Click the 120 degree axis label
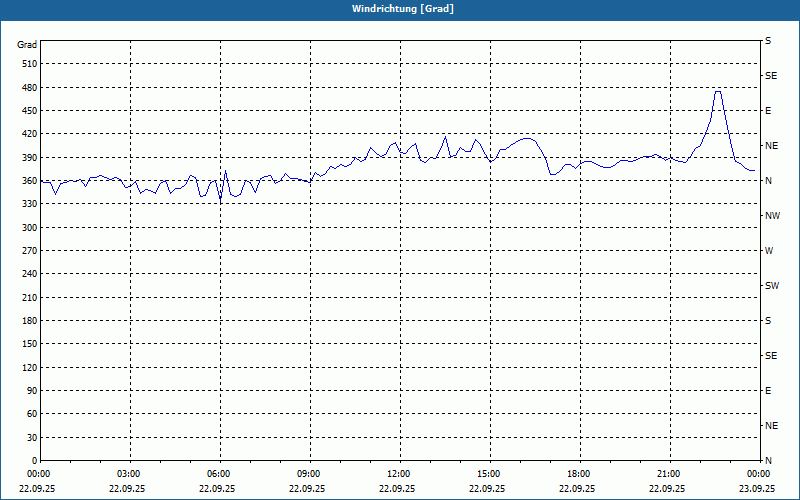The width and height of the screenshot is (800, 500). point(30,367)
